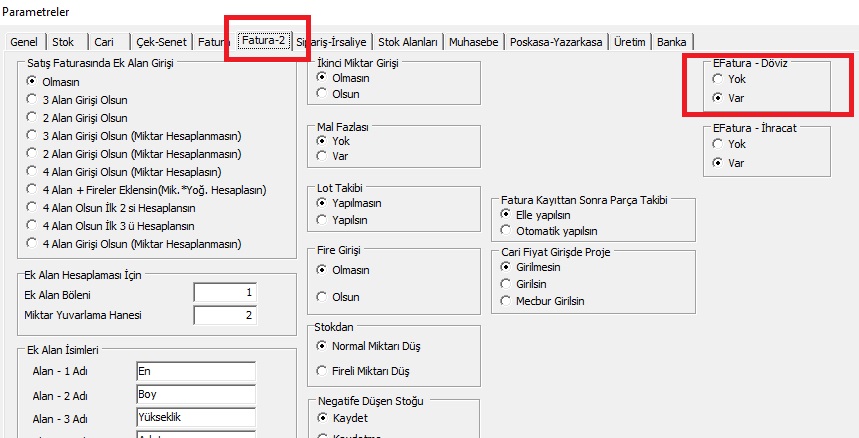The width and height of the screenshot is (859, 438).
Task: Click the Ek Alan Böleni field
Action: point(225,294)
